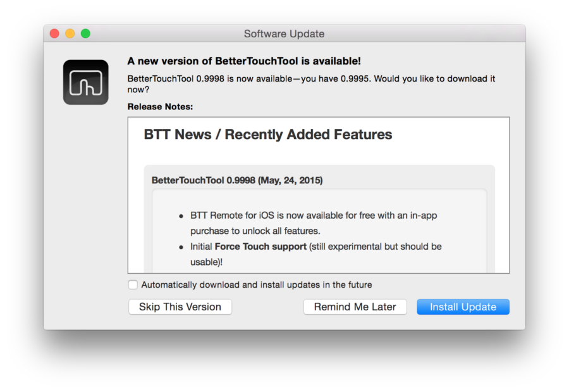569x392 pixels.
Task: Minimize the window with the yellow button
Action: pos(70,34)
